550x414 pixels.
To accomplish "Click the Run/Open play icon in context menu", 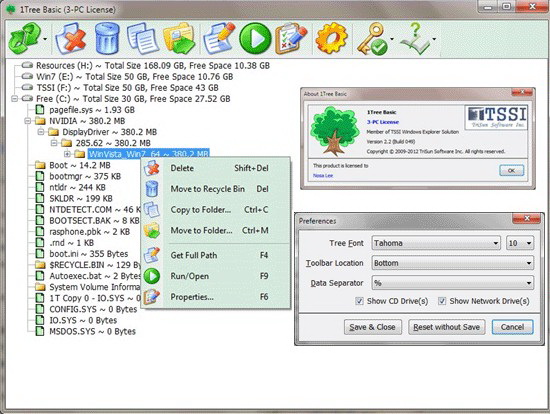I will click(x=152, y=276).
